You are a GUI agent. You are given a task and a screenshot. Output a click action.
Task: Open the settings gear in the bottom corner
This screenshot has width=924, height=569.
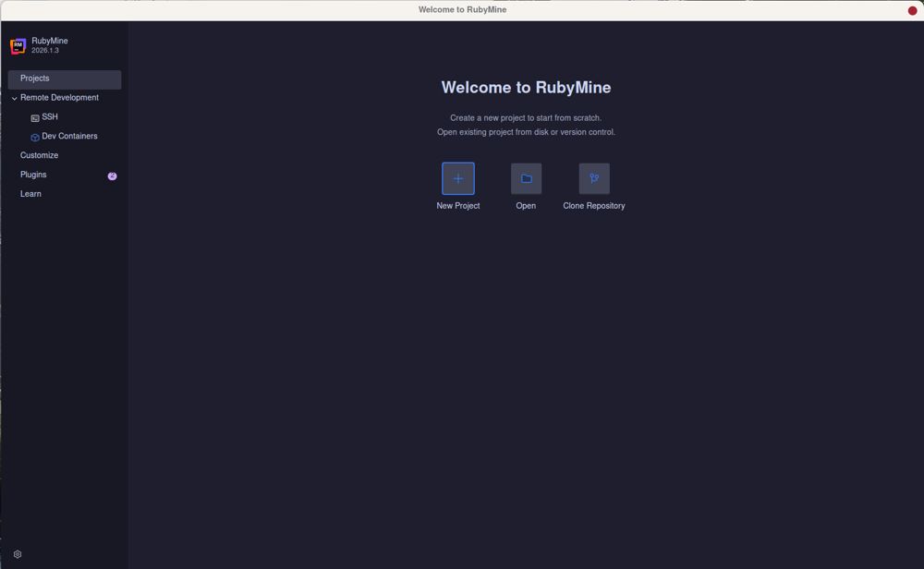18,554
